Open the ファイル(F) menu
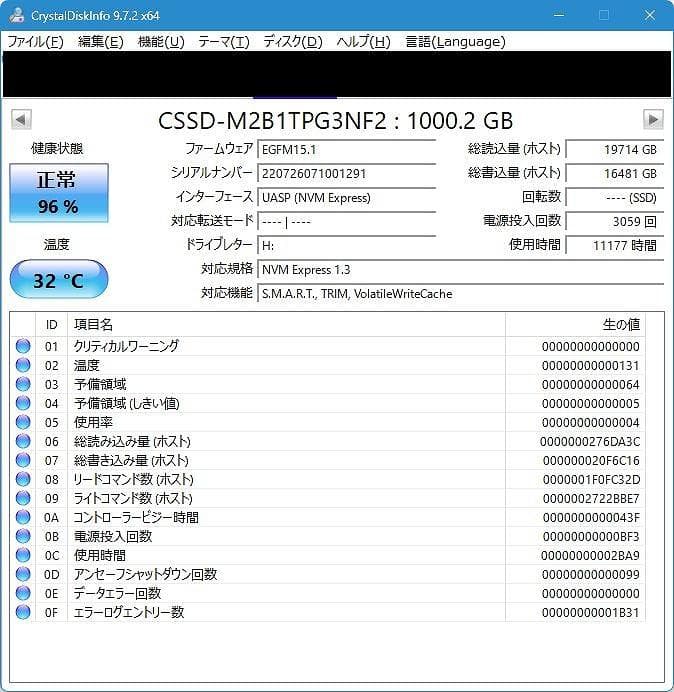This screenshot has height=692, width=674. 36,41
